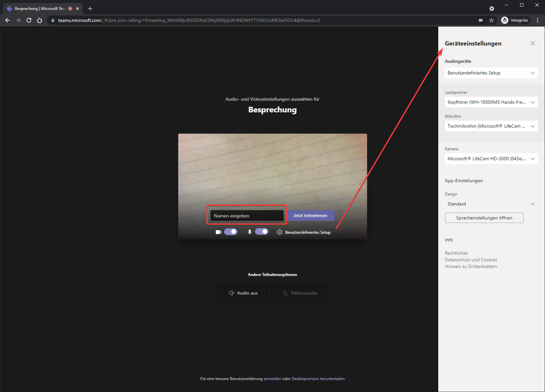Click the browser forward arrow

tap(18, 20)
